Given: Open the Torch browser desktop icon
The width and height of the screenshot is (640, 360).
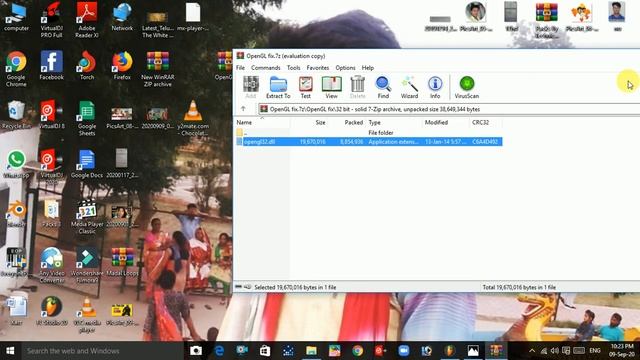Looking at the screenshot, I should click(87, 65).
